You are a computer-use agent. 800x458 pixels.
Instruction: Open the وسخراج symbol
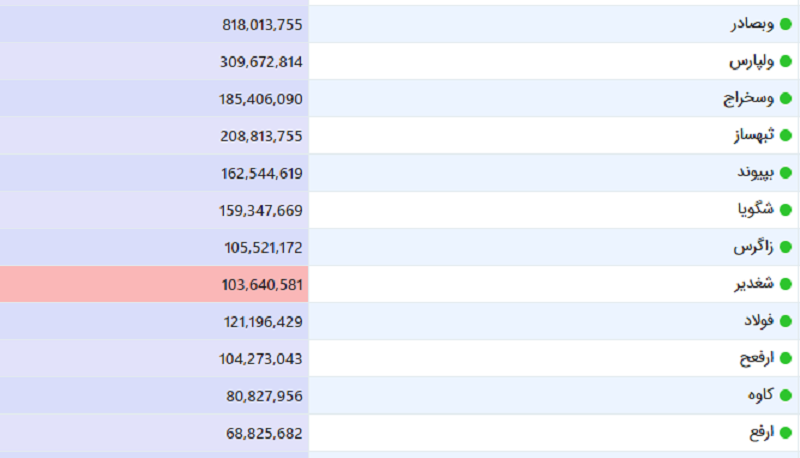click(748, 98)
